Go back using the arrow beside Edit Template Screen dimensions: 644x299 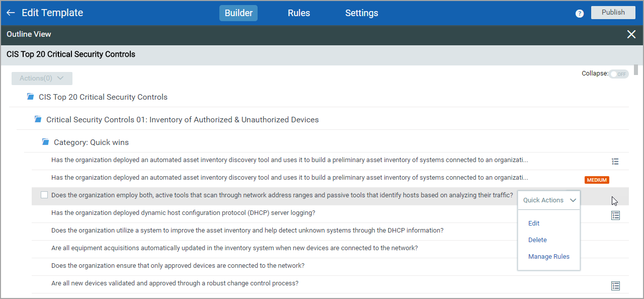[11, 13]
